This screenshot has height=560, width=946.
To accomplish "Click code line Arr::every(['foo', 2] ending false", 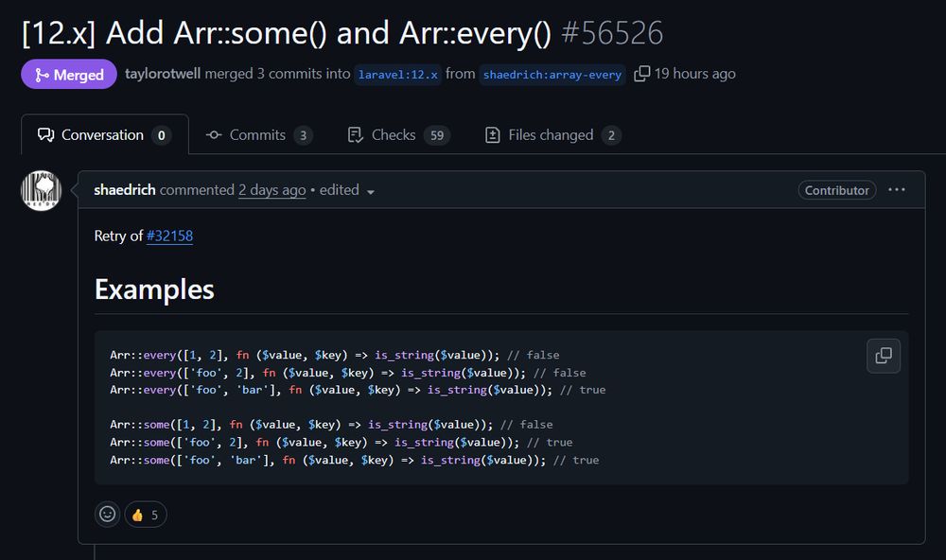I will (347, 373).
